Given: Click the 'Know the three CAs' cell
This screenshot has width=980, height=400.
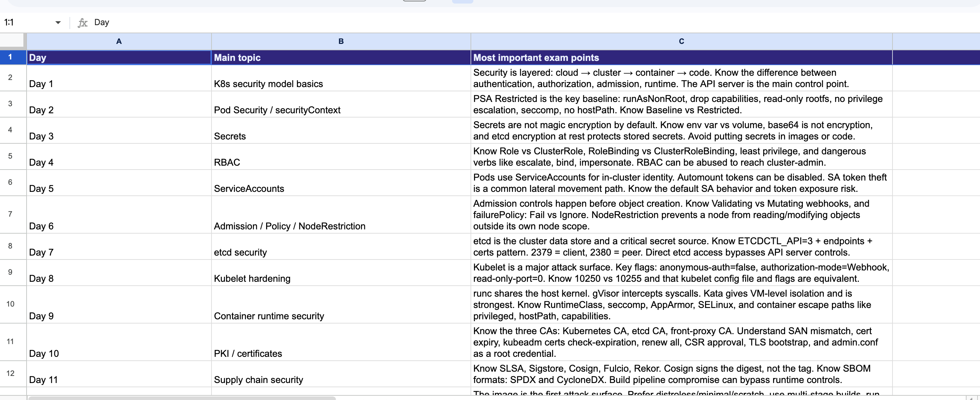Looking at the screenshot, I should pos(681,342).
